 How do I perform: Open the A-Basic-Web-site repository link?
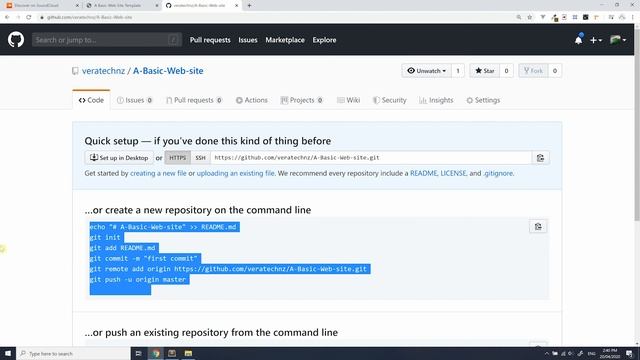click(x=168, y=71)
